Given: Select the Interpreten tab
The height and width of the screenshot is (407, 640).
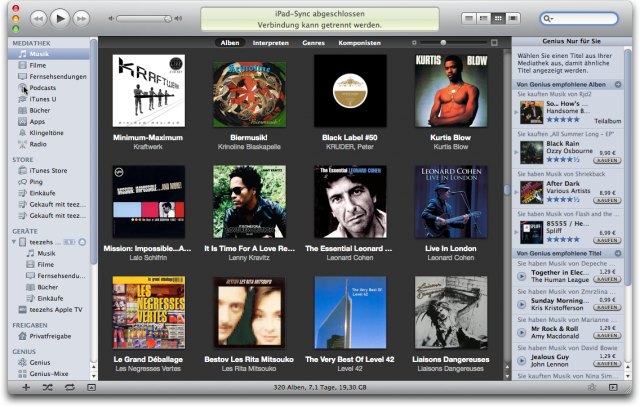Looking at the screenshot, I should [x=271, y=43].
